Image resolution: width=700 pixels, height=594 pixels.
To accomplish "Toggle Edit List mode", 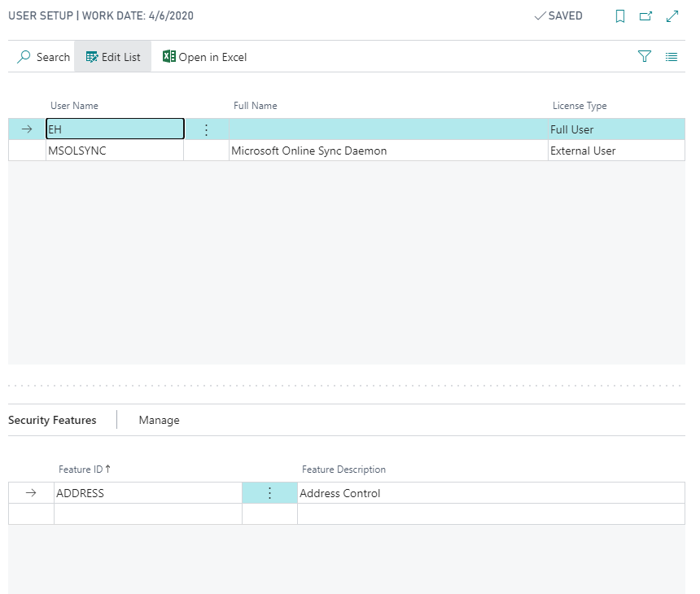I will pyautogui.click(x=112, y=57).
